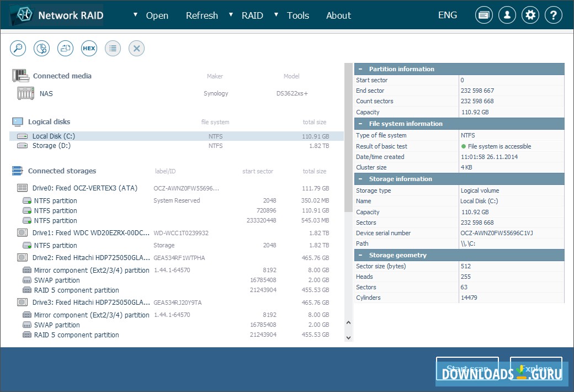Open the About menu
This screenshot has height=392, width=574.
[x=338, y=15]
